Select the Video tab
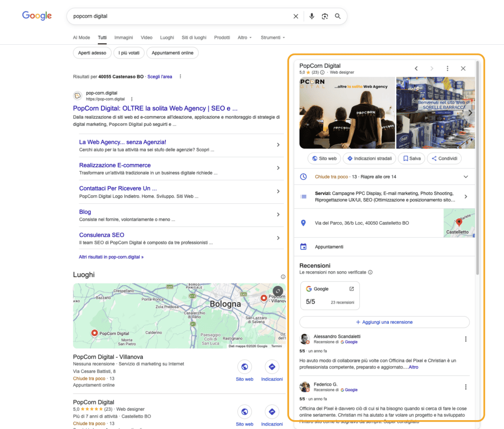Viewport: 504px width, 429px height. click(x=146, y=37)
